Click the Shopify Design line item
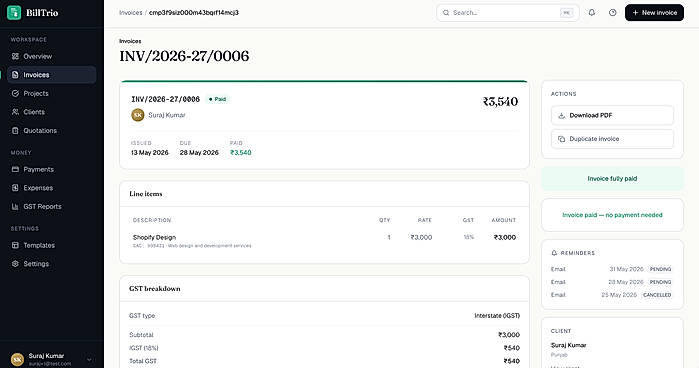Screen dimensions: 699x368 pos(154,237)
